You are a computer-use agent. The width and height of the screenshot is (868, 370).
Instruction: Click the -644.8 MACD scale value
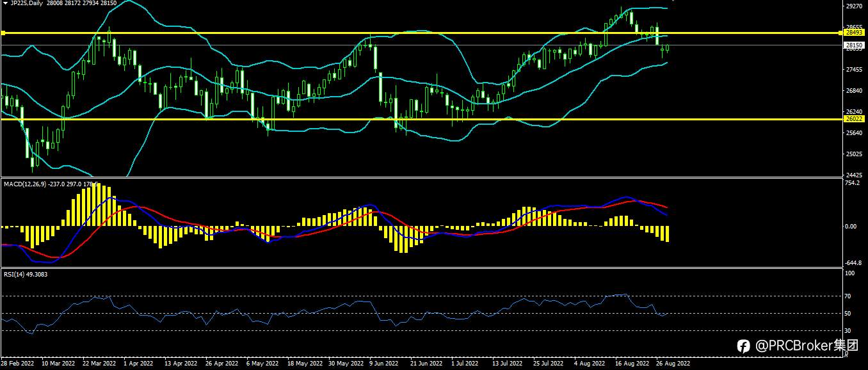[853, 263]
